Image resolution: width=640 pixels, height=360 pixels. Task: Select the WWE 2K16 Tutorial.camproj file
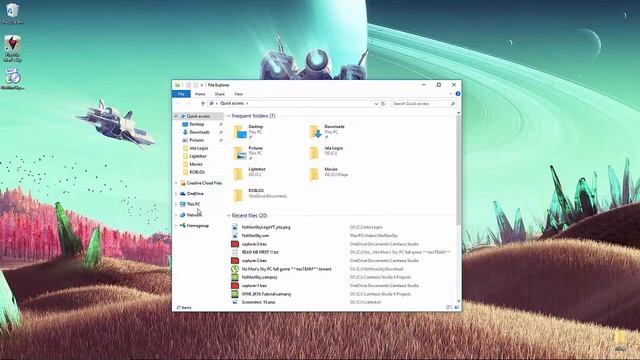click(x=266, y=294)
